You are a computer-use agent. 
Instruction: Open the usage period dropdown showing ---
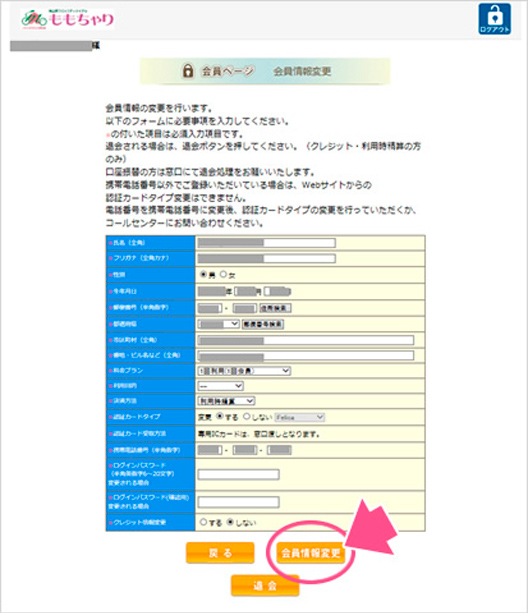(220, 386)
